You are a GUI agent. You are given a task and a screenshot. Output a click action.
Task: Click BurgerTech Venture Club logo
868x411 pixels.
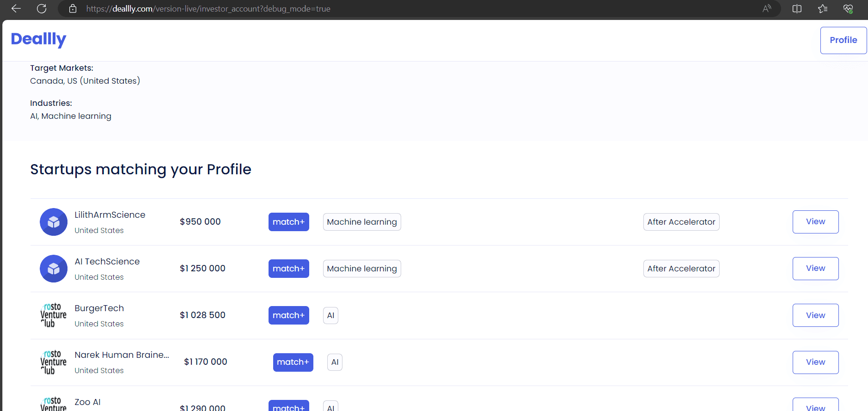pyautogui.click(x=54, y=315)
